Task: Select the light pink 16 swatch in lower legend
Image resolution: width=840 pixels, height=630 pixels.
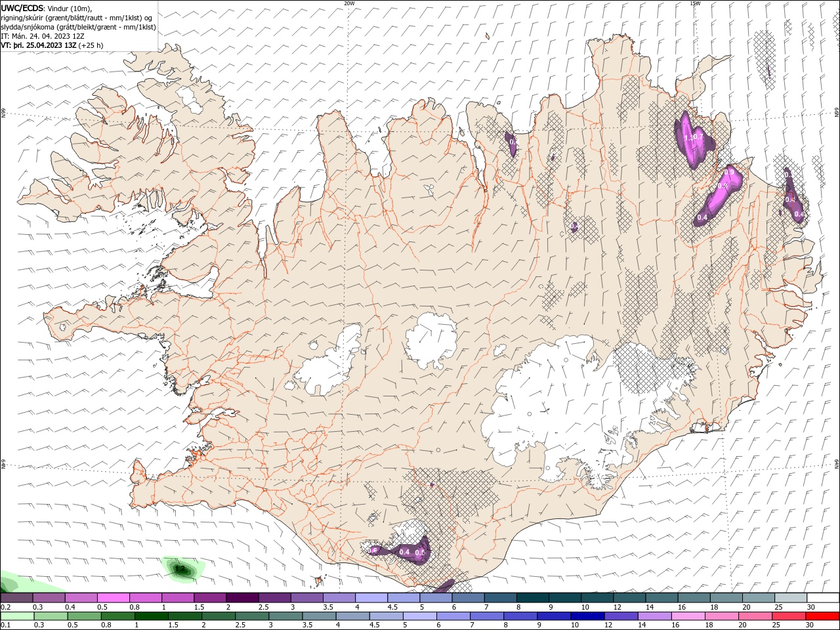Action: (688, 616)
